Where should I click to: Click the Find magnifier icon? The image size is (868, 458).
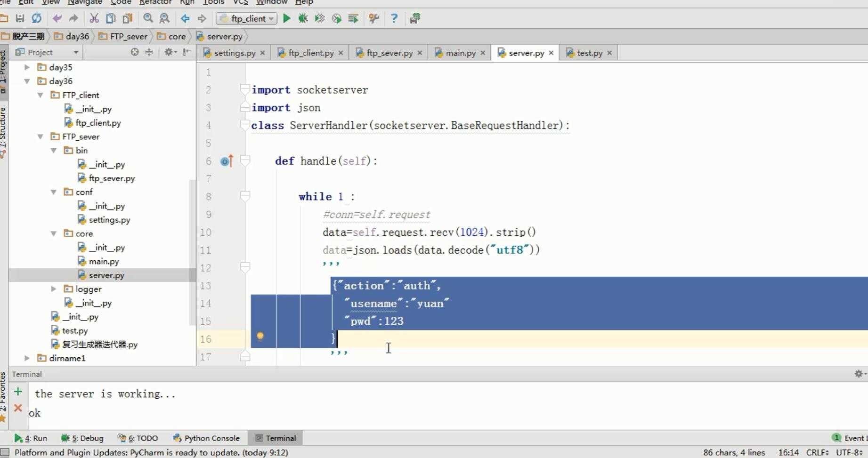coord(148,18)
